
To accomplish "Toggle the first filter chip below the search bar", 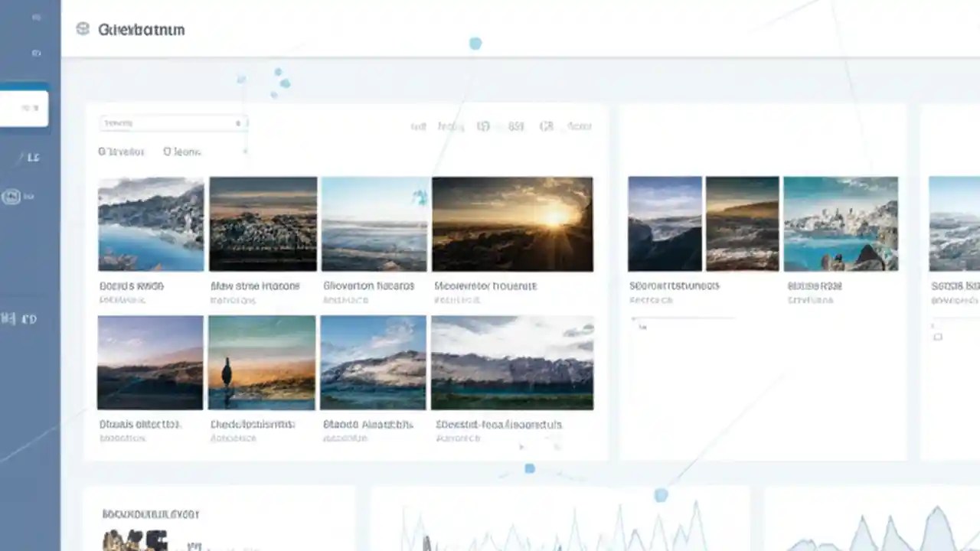I will pos(120,152).
